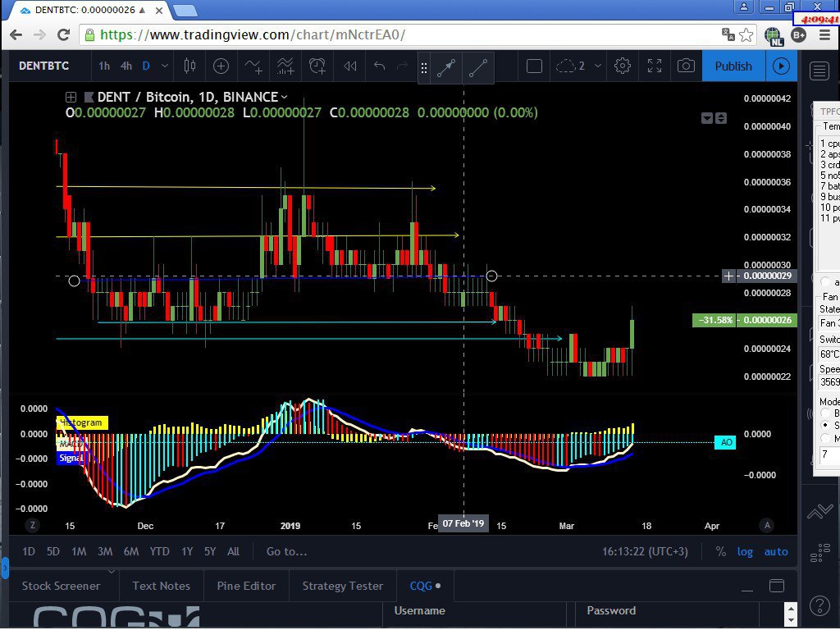The width and height of the screenshot is (840, 630).
Task: Open the Chrome menu hamburger icon
Action: click(825, 34)
